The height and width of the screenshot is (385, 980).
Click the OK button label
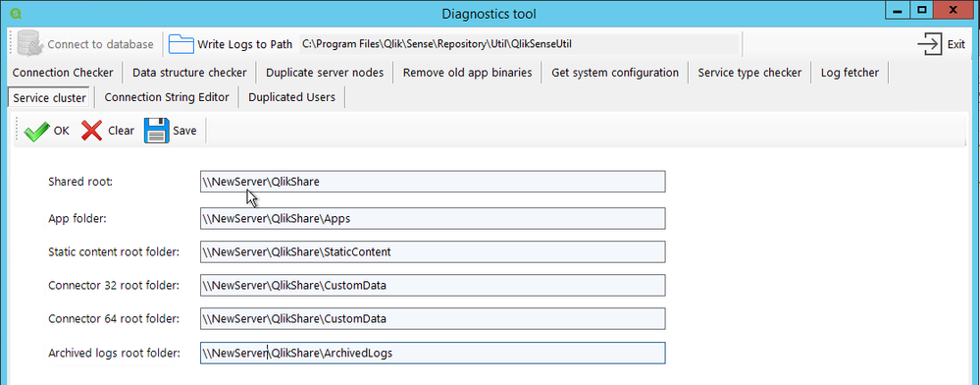(61, 131)
